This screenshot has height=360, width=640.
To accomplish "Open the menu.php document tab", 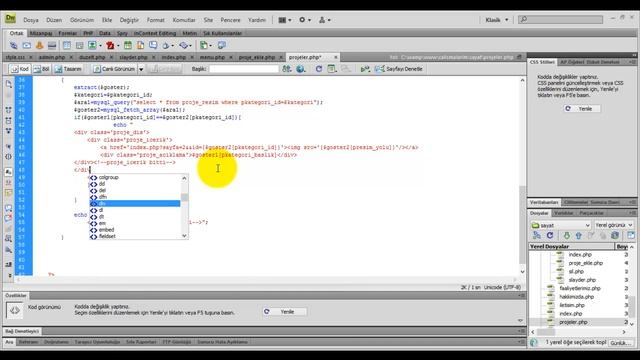I will pyautogui.click(x=212, y=57).
